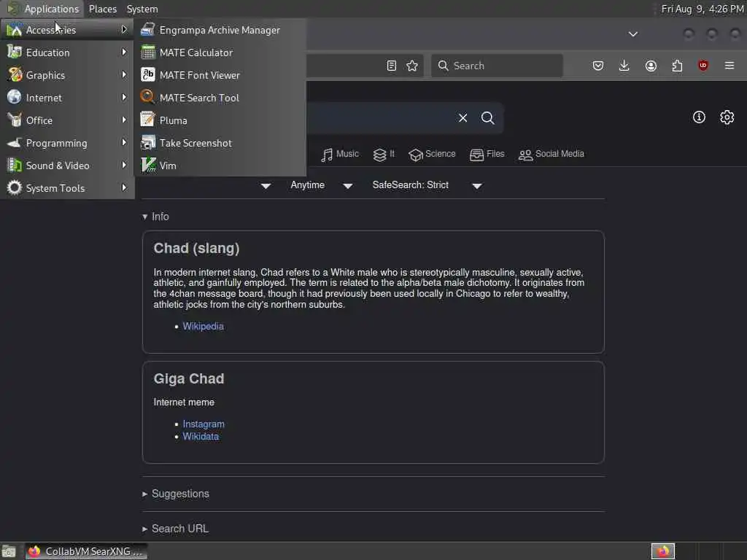Screen dimensions: 747x560
Task: Select CollabVM SearXNG taskbar window button
Action: click(x=86, y=551)
